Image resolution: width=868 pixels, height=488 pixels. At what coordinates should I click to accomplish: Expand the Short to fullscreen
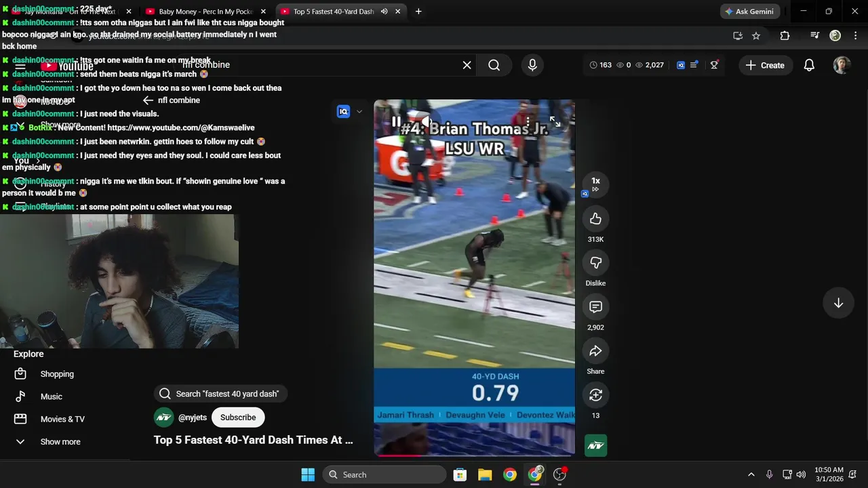[555, 122]
